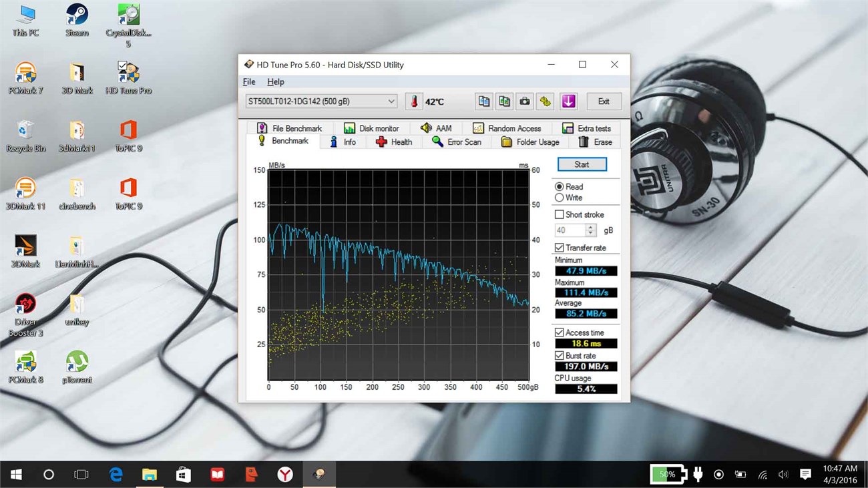Increase short stroke value with up arrow
The height and width of the screenshot is (488, 868).
(x=590, y=227)
